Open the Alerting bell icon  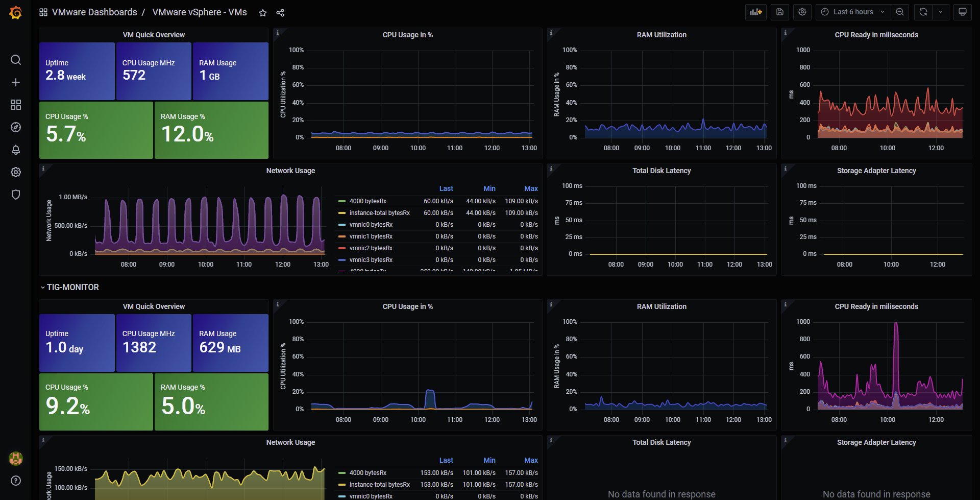click(x=16, y=150)
